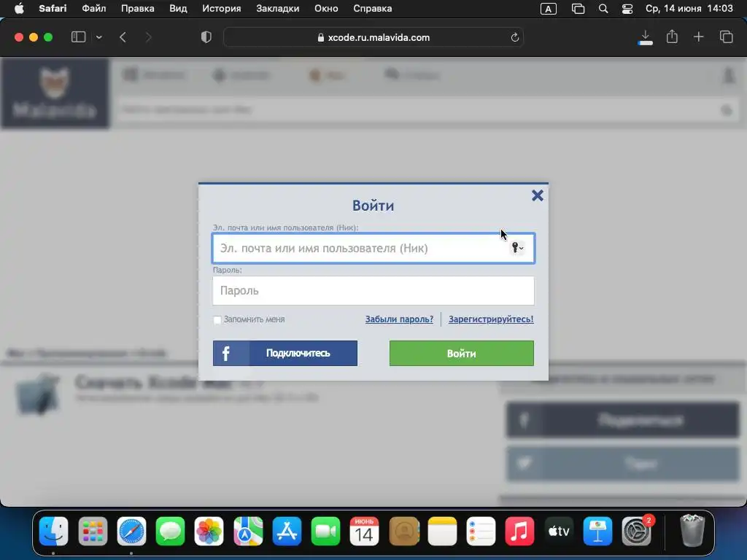747x560 pixels.
Task: Click the Safari compass Dock icon
Action: tap(131, 531)
